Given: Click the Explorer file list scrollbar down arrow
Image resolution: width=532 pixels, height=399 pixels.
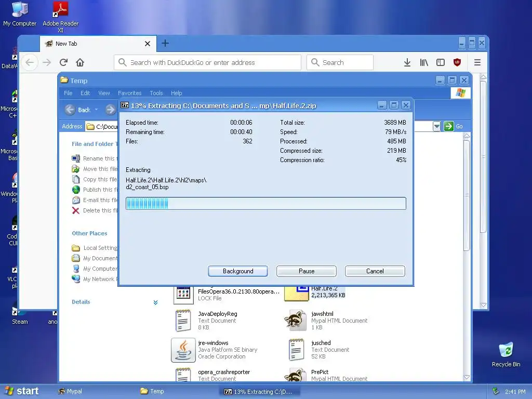Looking at the screenshot, I should point(467,377).
